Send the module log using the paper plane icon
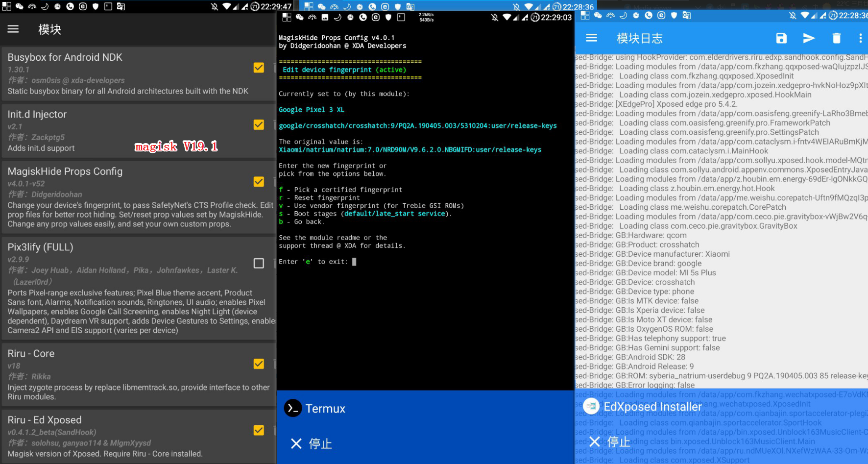This screenshot has height=464, width=868. pyautogui.click(x=809, y=38)
